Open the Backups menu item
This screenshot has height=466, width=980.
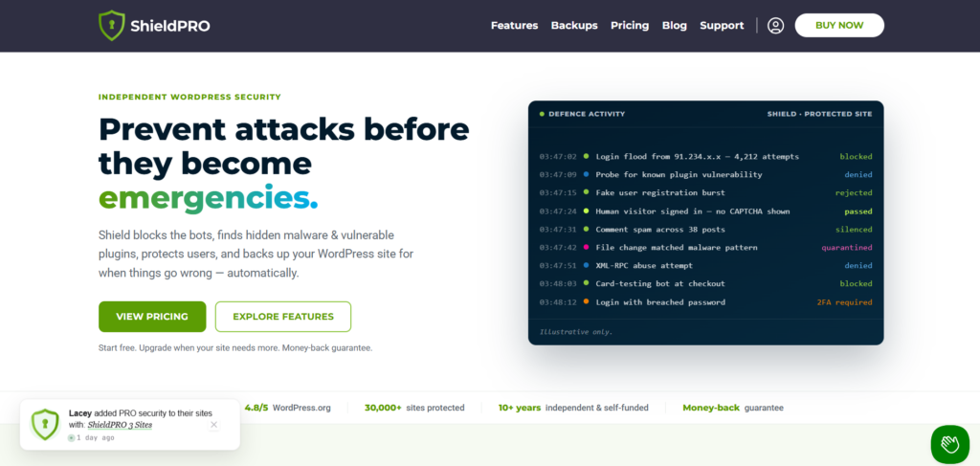[574, 26]
